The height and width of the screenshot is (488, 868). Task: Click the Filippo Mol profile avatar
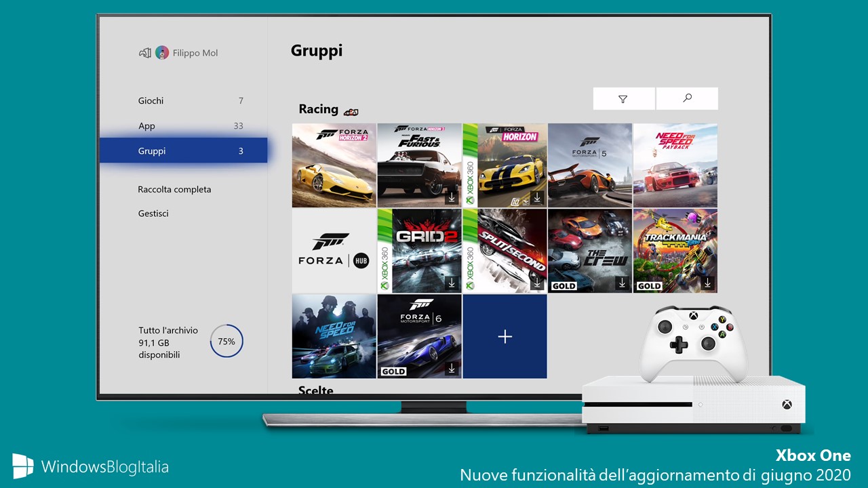162,53
